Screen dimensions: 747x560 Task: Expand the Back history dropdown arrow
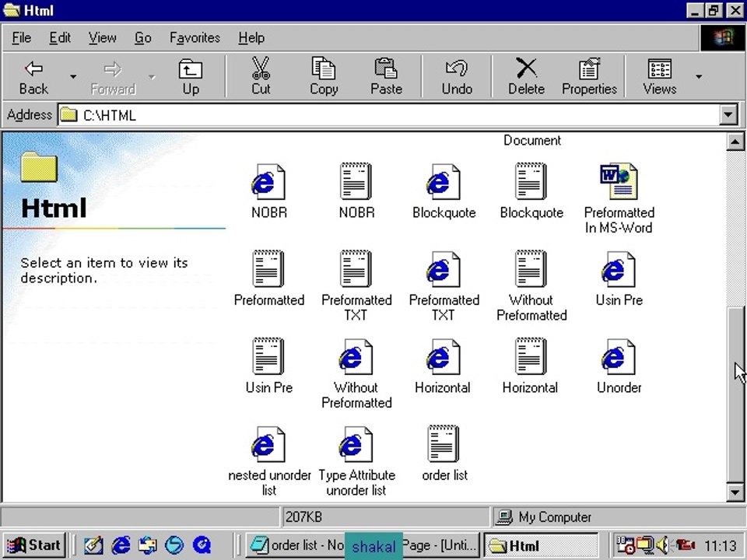(73, 76)
